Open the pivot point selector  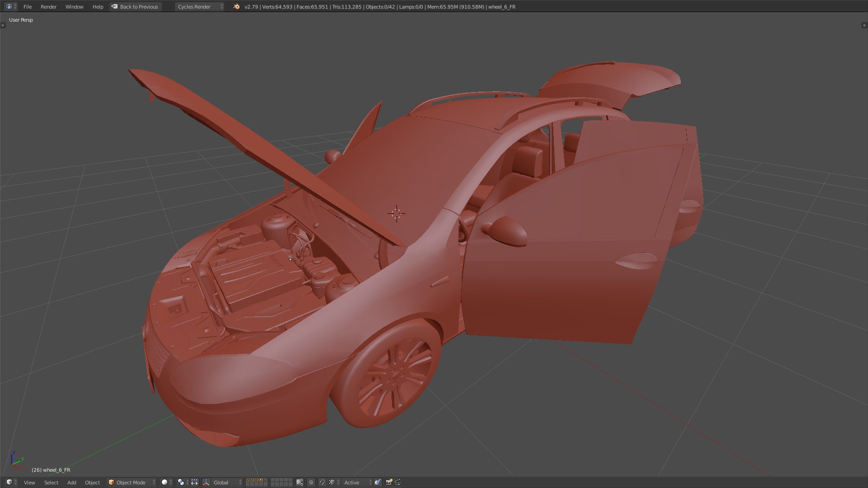pos(183,482)
